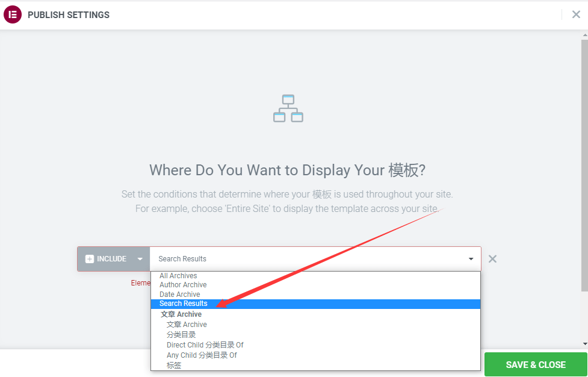
Task: Click the SAVE & CLOSE button
Action: click(x=535, y=364)
